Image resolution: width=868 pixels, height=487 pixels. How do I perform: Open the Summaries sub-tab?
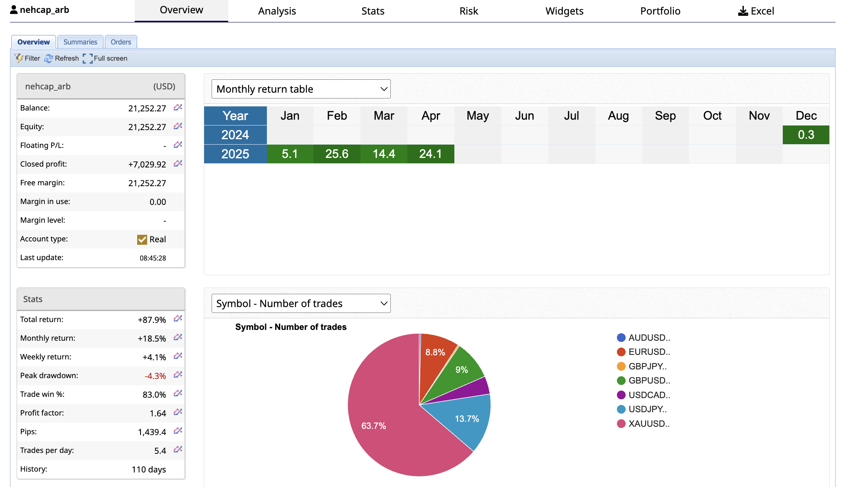[x=80, y=42]
